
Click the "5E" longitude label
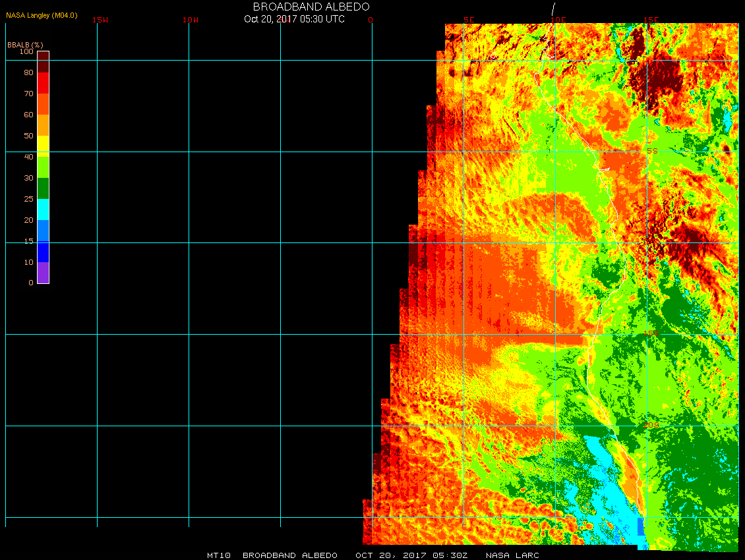tap(469, 20)
